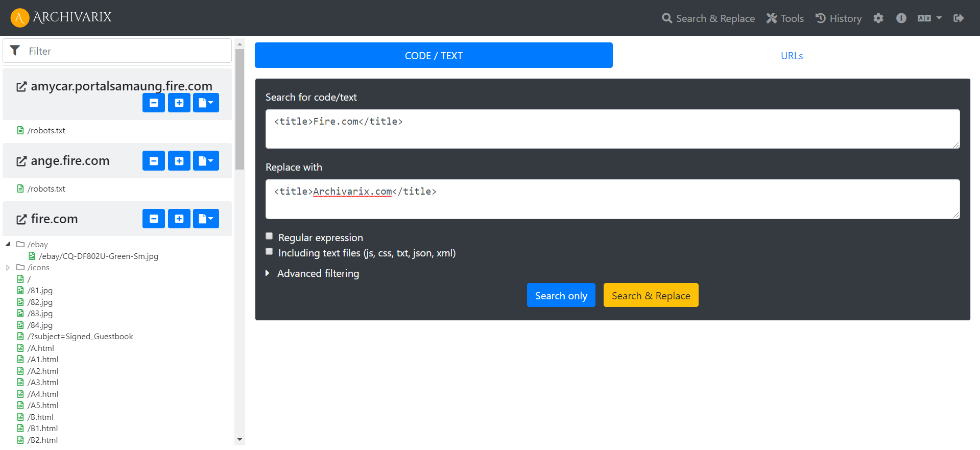Expand Advanced filtering section
Screen dimensions: 980x450
(312, 273)
